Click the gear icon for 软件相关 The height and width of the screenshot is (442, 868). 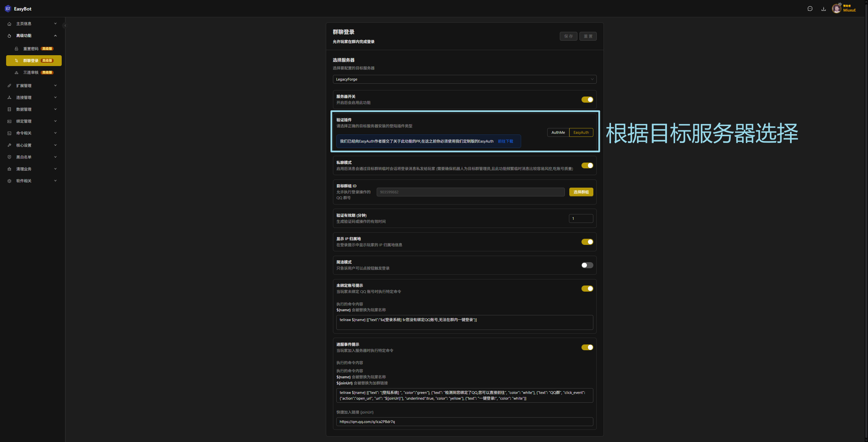coord(9,181)
